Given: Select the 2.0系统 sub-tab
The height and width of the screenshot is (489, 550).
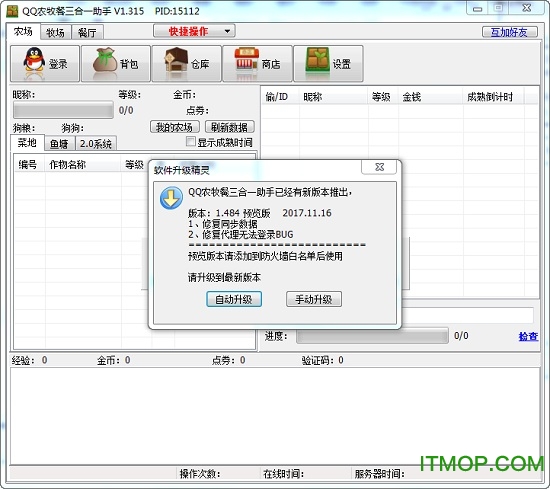Looking at the screenshot, I should 96,143.
